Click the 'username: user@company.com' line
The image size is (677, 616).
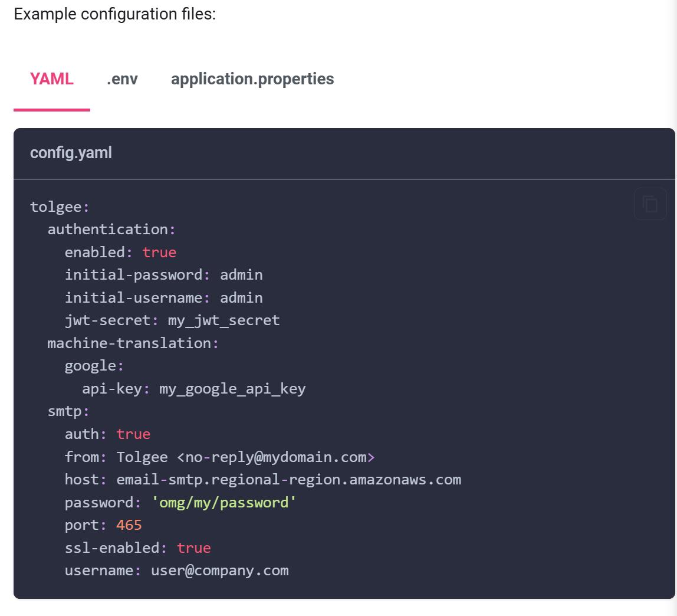pos(176,571)
